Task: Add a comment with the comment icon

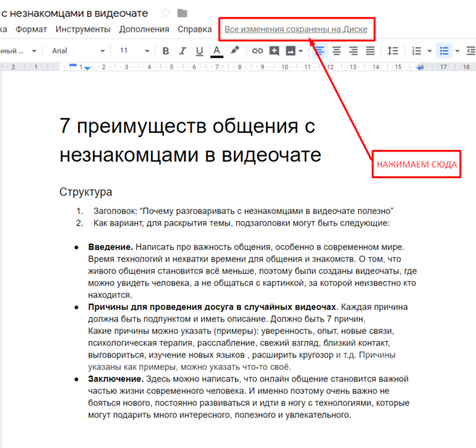Action: (x=274, y=51)
